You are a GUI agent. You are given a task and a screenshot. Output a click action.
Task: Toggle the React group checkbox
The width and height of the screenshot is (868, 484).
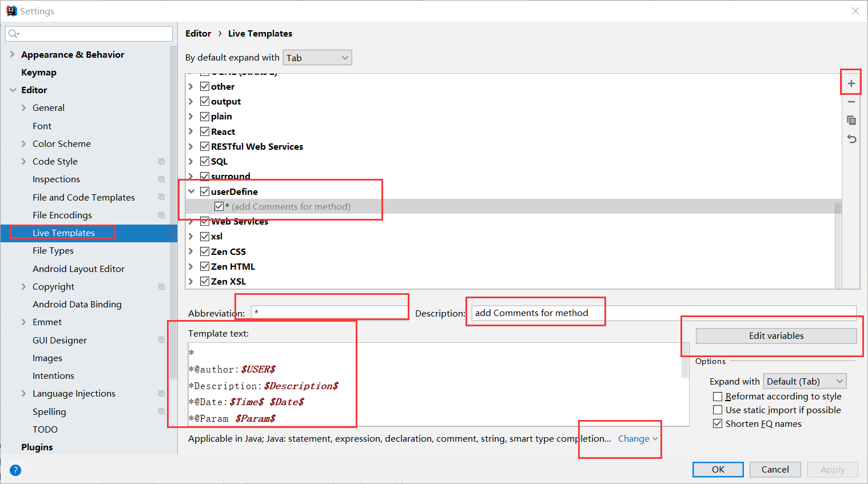205,131
